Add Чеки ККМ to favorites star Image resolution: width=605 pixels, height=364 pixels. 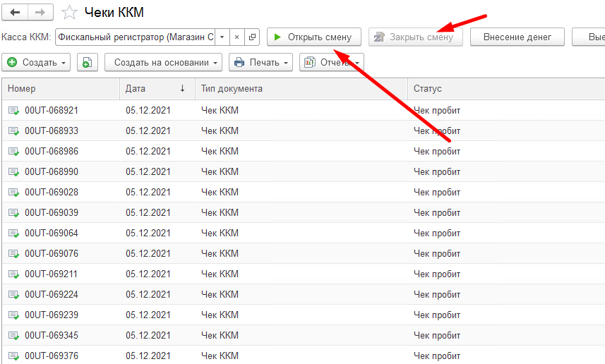(69, 12)
